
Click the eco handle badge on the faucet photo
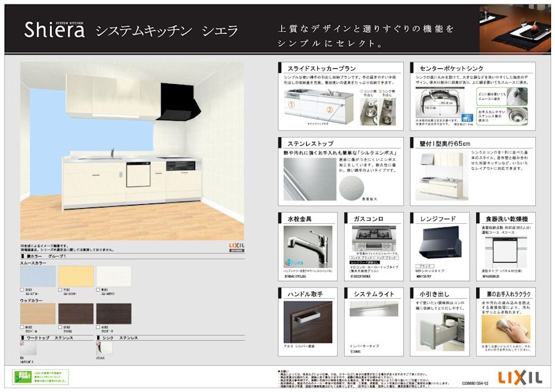coord(294,263)
